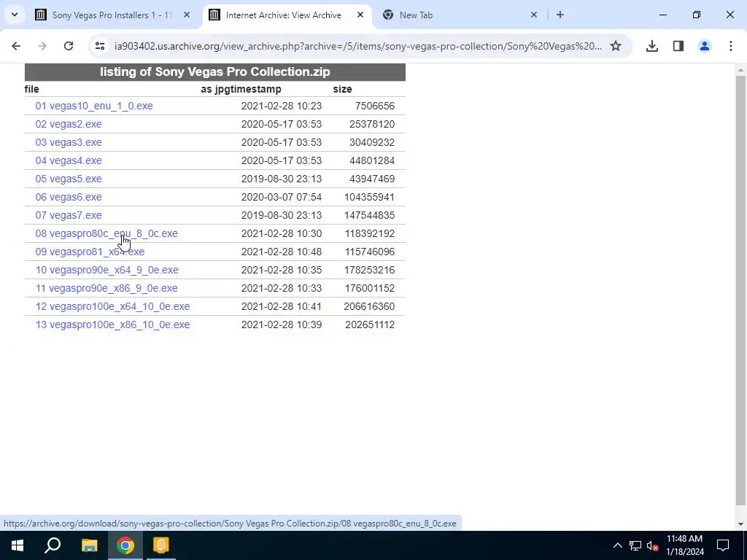Screen dimensions: 747x560
Task: Open 05 vegas5.exe link
Action: (68, 179)
